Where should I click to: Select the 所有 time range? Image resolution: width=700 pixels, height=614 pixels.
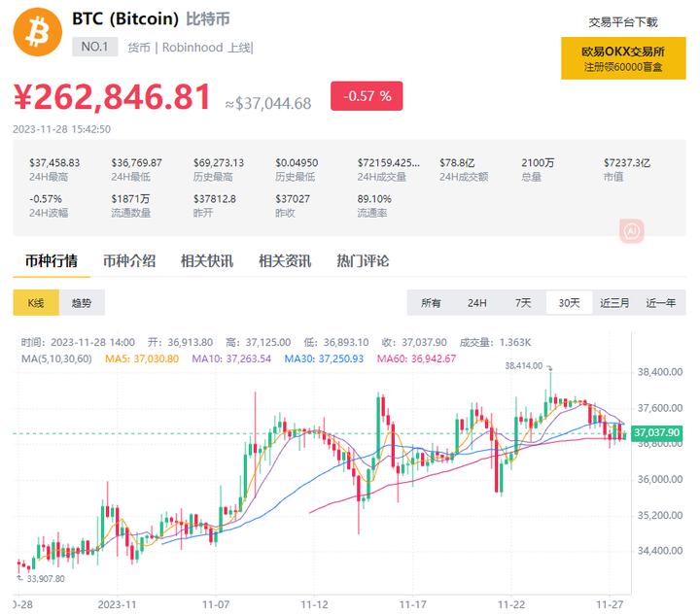(x=431, y=303)
